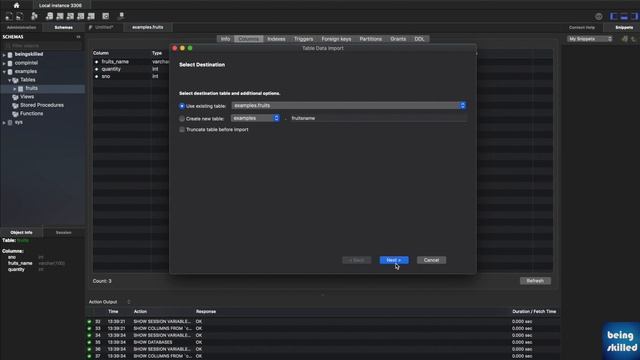This screenshot has width=640, height=360.
Task: Click the Create new schema icon
Action: tap(49, 16)
